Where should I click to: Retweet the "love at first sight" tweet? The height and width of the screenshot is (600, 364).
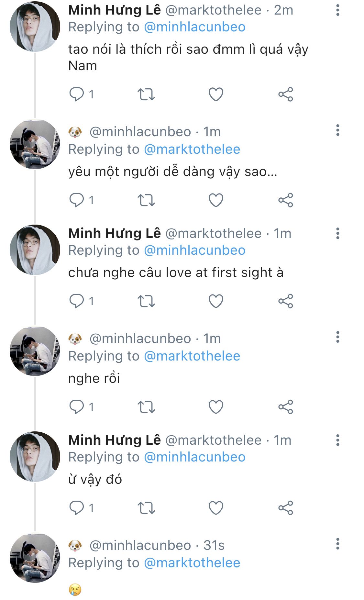click(x=146, y=301)
